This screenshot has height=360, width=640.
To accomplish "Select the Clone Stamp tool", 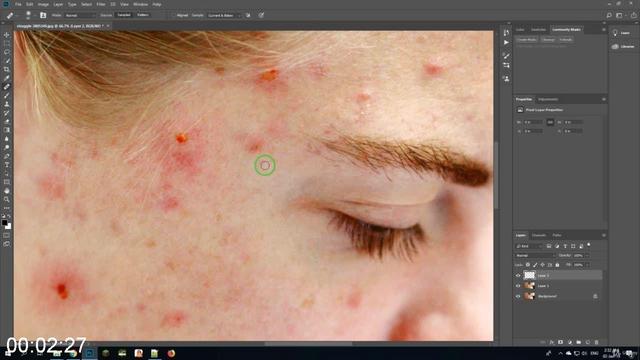I will point(7,104).
